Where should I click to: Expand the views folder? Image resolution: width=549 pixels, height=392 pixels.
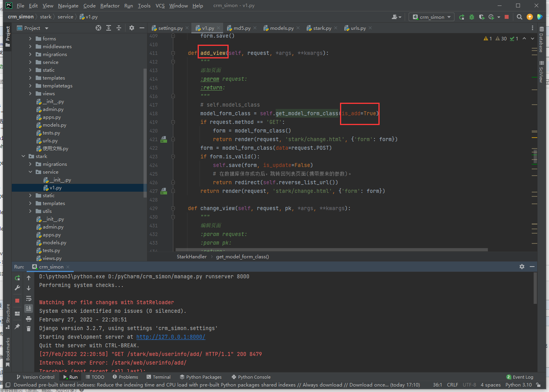(x=30, y=93)
